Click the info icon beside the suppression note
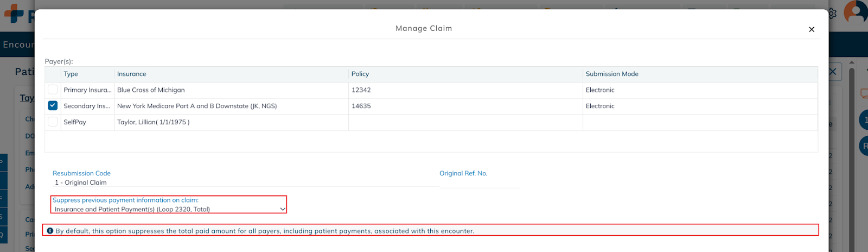The image size is (868, 252). (50, 231)
